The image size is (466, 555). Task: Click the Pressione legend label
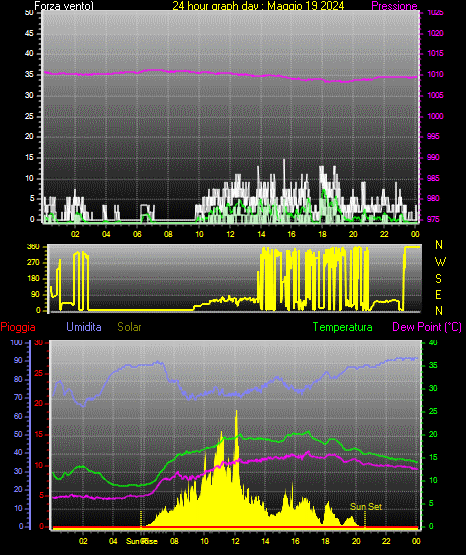click(x=394, y=6)
